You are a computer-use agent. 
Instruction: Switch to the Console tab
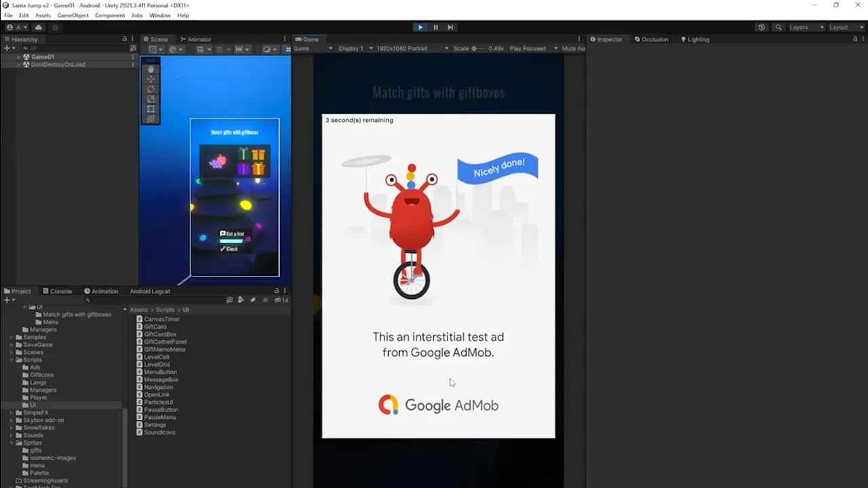(x=57, y=291)
